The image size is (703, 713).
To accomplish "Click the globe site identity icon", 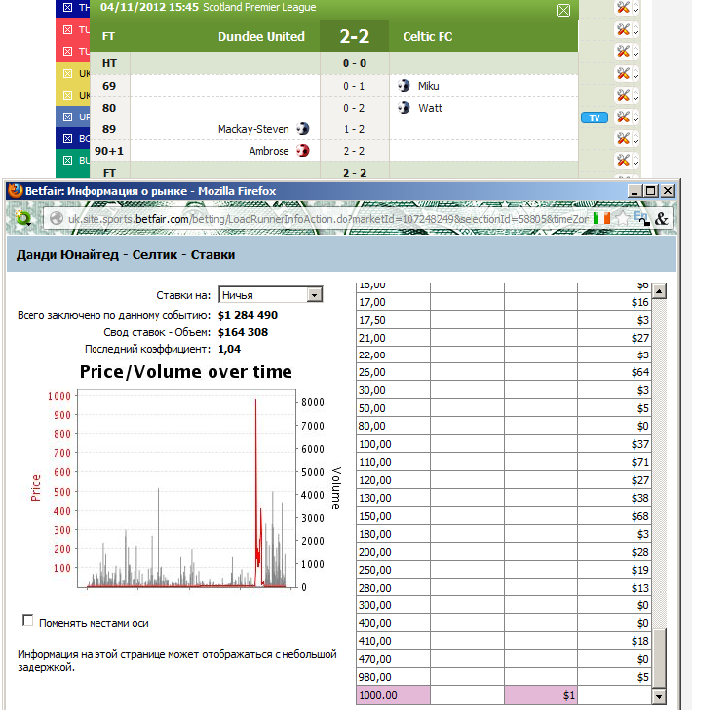I will coord(56,219).
